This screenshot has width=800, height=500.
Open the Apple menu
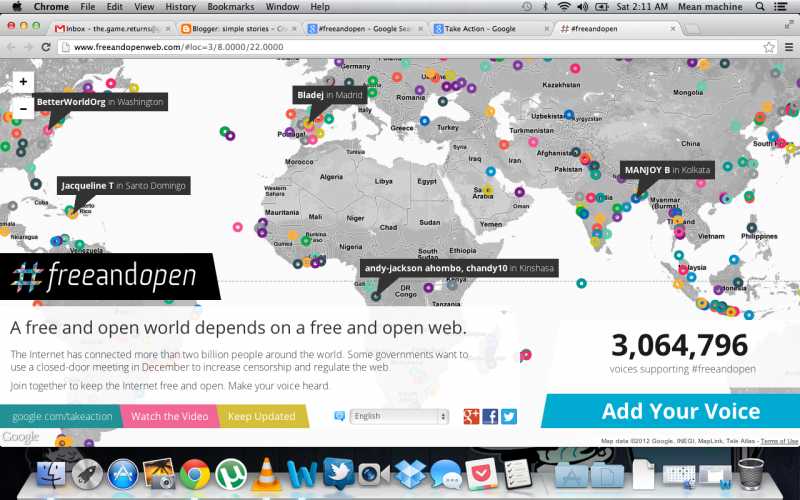click(x=16, y=7)
